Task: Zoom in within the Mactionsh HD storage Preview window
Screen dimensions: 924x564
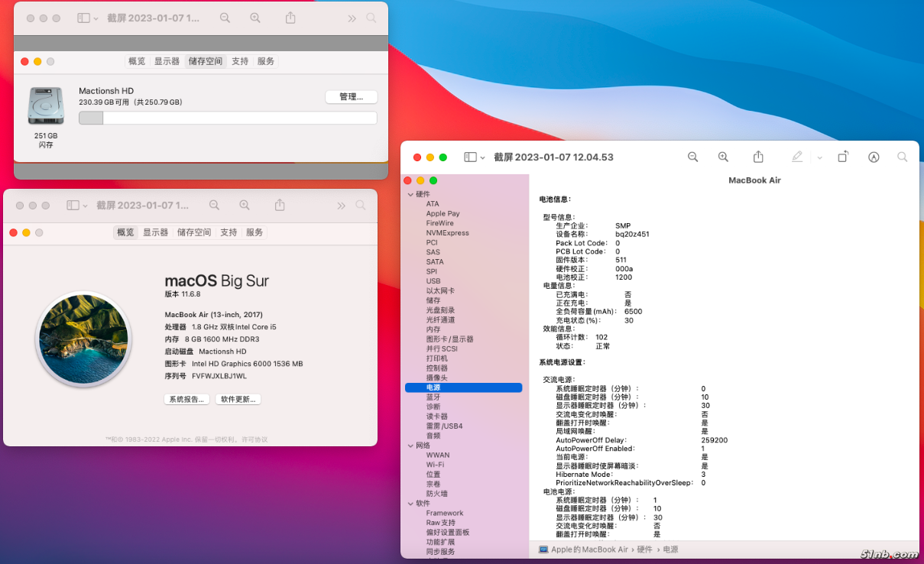Action: click(x=255, y=18)
